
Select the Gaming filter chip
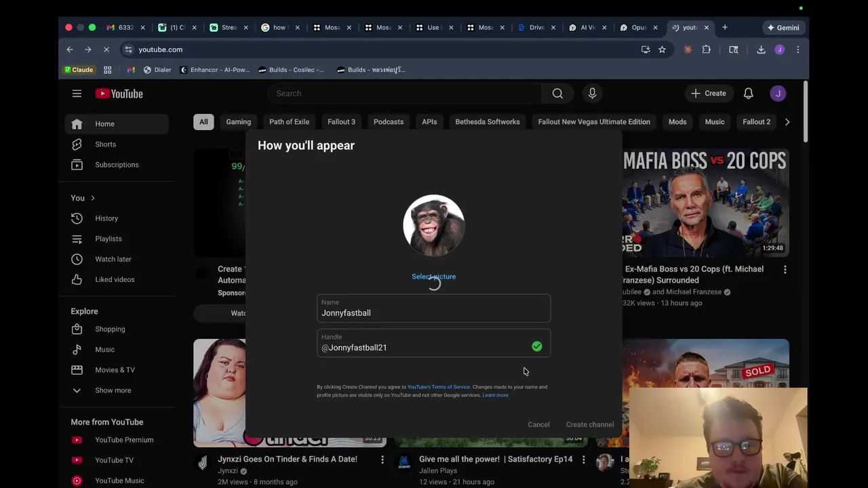(x=238, y=122)
